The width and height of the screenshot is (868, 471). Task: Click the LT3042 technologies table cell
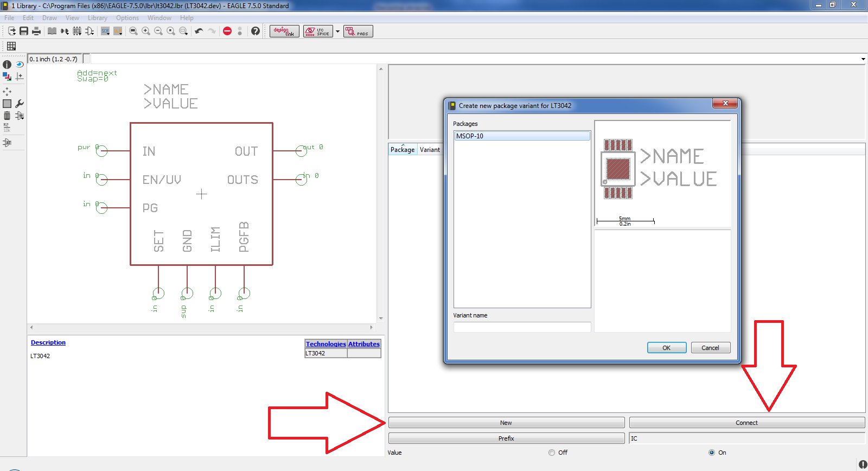point(326,353)
